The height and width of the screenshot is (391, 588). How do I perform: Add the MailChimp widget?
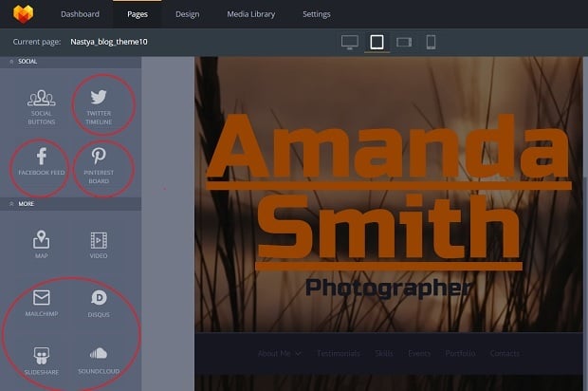[x=41, y=303]
